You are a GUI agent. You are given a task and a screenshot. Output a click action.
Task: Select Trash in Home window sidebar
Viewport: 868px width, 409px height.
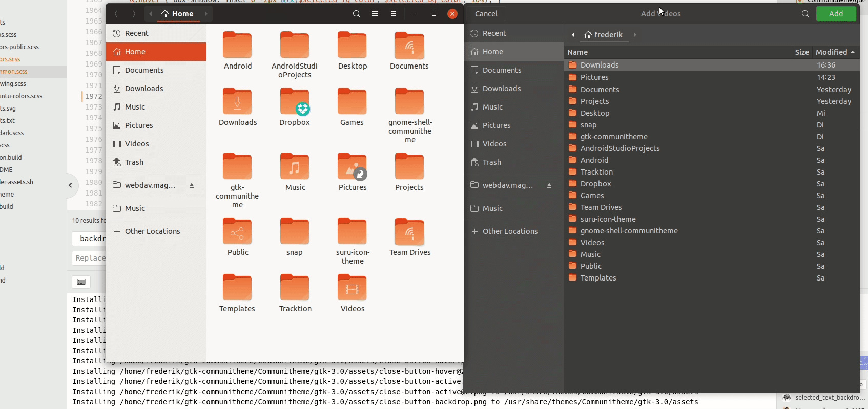point(156,162)
